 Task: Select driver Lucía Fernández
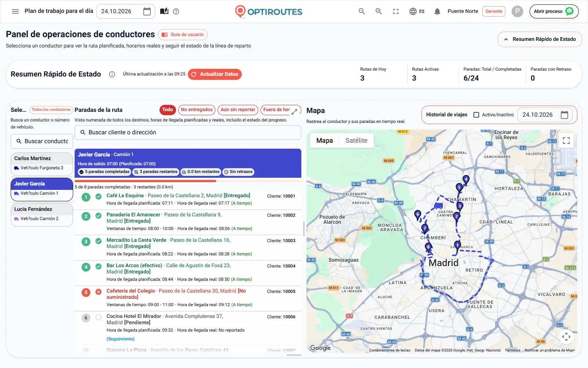click(x=42, y=214)
